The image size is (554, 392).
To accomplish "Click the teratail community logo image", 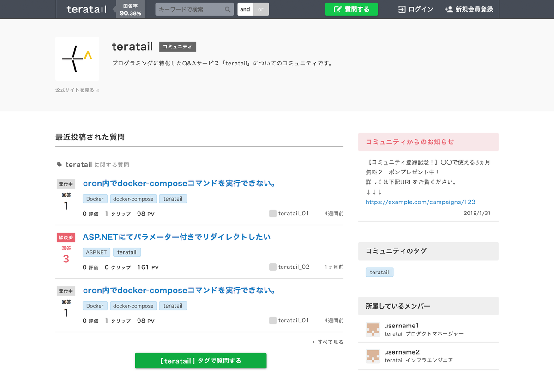I will 77,59.
